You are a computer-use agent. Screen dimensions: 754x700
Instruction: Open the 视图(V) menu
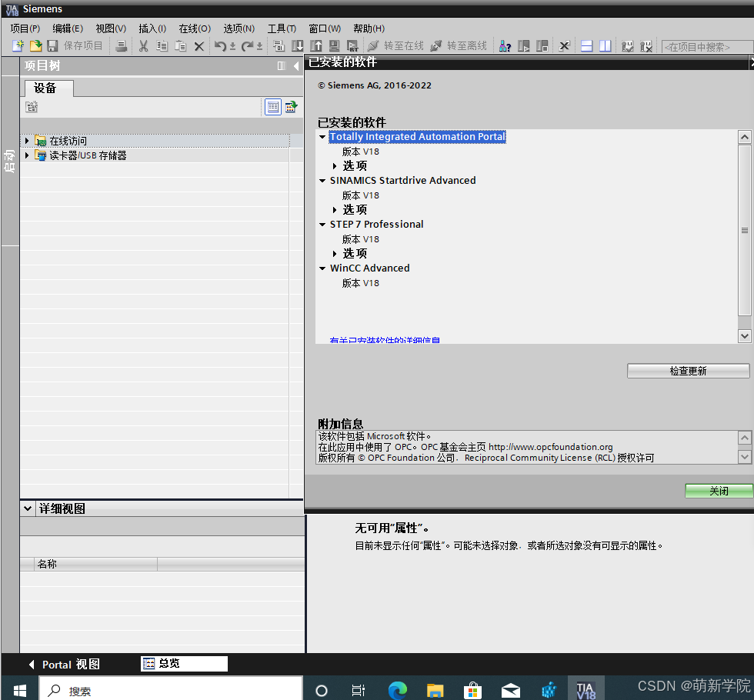(111, 28)
